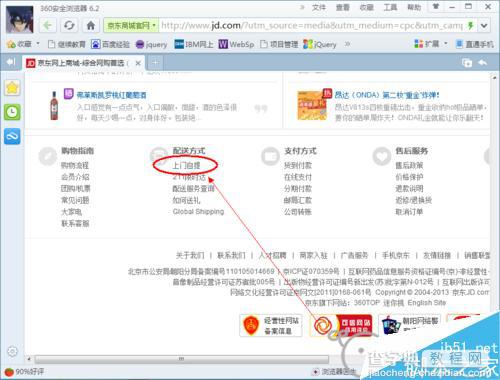The width and height of the screenshot is (500, 380).
Task: Open the browser home page icon
Action: tap(91, 25)
